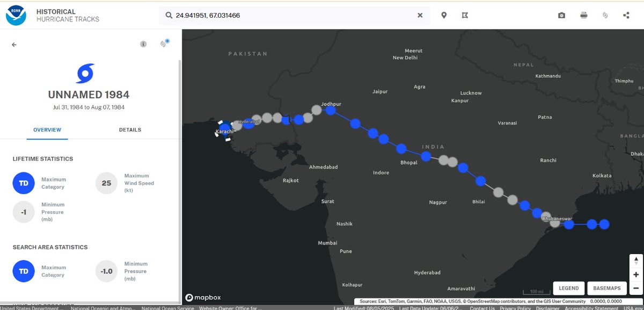Click the NOAA logo
Screen dimensions: 644x310
tap(16, 16)
